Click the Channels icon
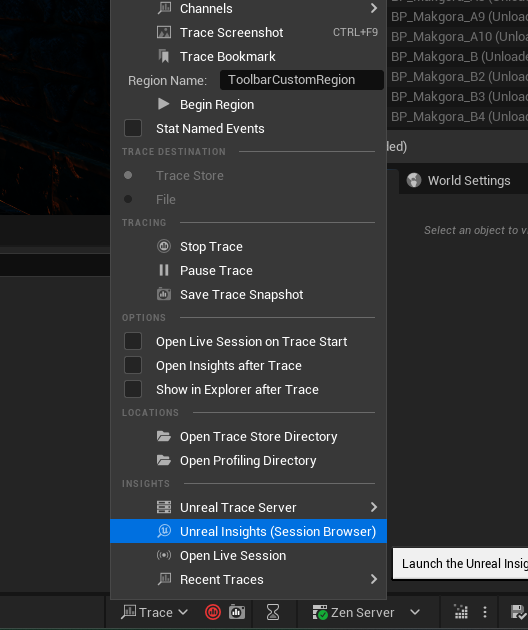 [x=164, y=8]
